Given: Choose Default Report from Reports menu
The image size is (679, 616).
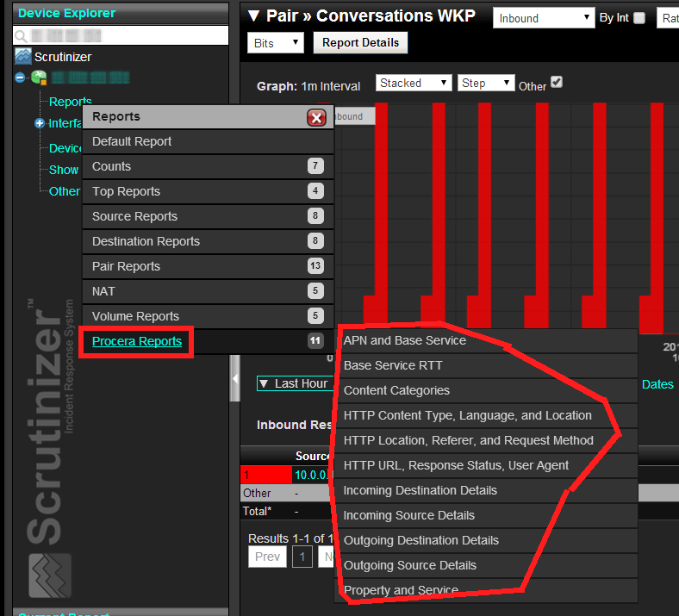Looking at the screenshot, I should coord(208,141).
